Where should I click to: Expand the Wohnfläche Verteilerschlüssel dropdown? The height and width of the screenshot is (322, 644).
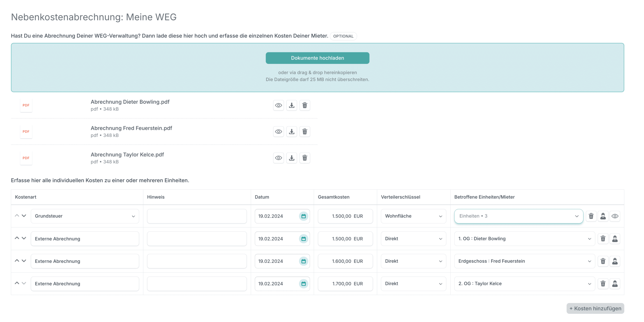point(413,216)
